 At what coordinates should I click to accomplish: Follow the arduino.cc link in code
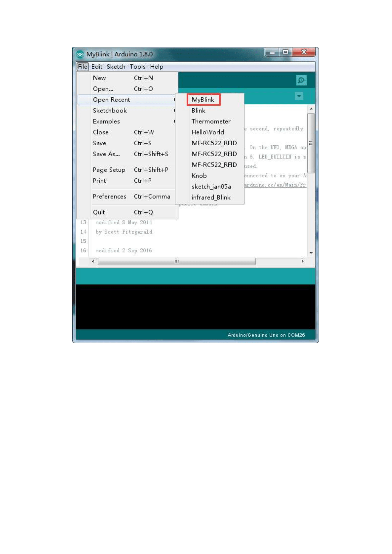pos(275,185)
